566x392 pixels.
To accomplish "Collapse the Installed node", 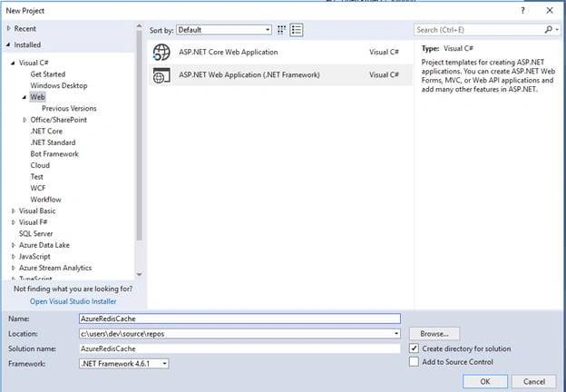I will click(x=9, y=44).
